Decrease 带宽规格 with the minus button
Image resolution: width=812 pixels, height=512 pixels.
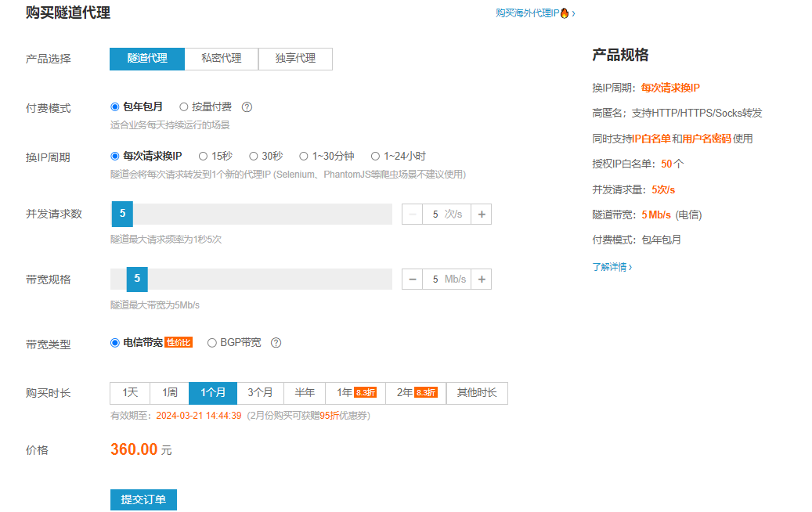coord(412,279)
